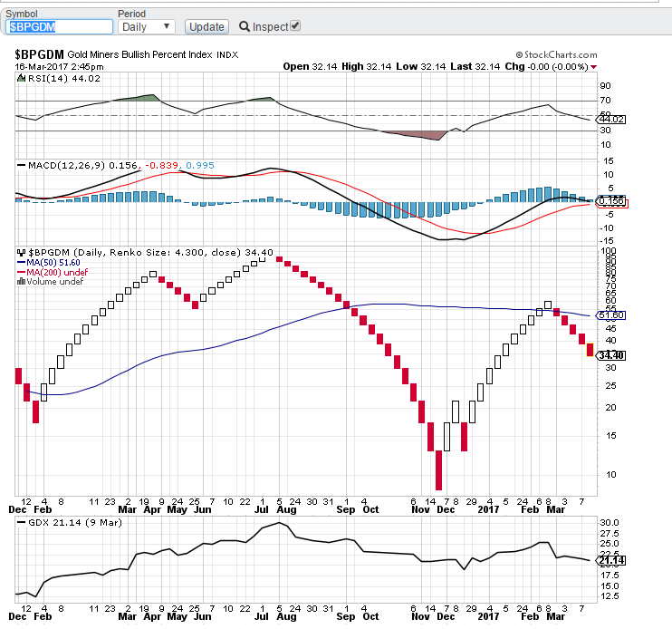The width and height of the screenshot is (672, 629).
Task: Click the lowest red Renko brick
Action: click(438, 470)
